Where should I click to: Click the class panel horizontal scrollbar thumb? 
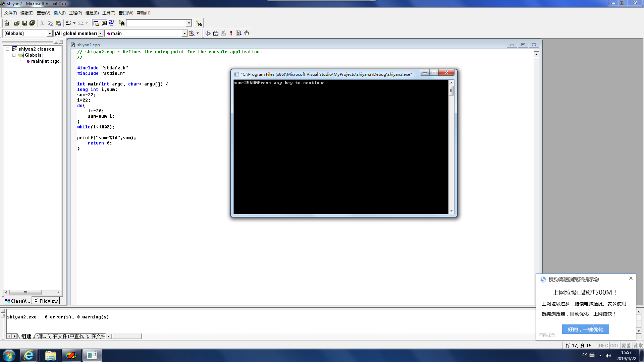pos(25,292)
